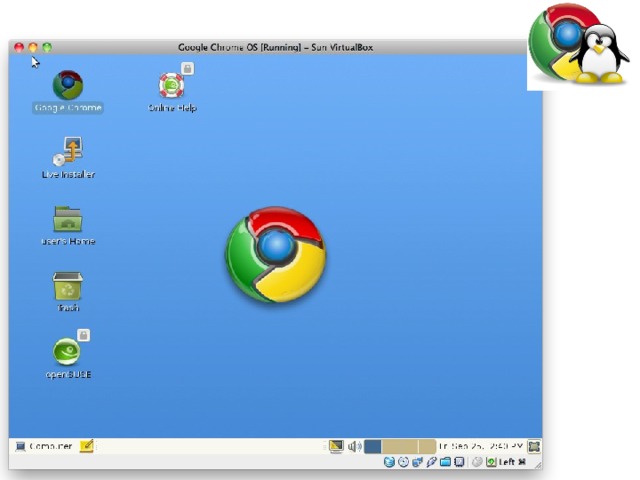Open the yellow notes applet with pencil
This screenshot has width=640, height=480.
click(87, 446)
